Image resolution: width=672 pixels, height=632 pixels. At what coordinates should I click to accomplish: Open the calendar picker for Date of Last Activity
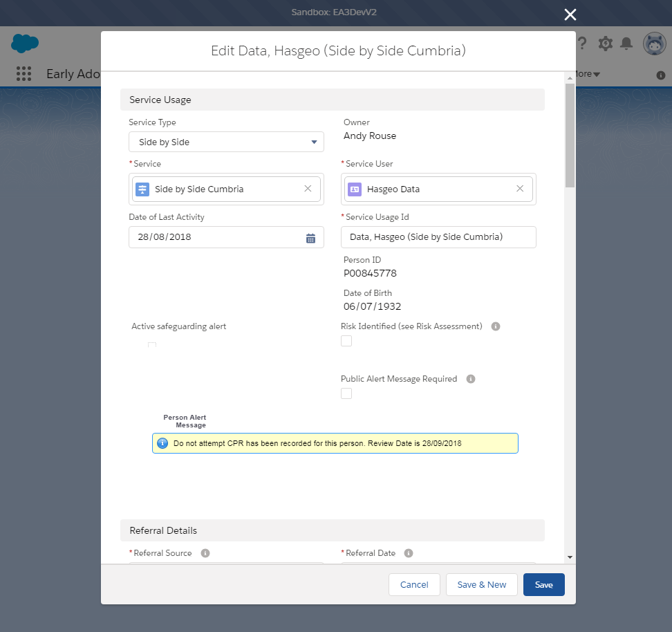(310, 237)
